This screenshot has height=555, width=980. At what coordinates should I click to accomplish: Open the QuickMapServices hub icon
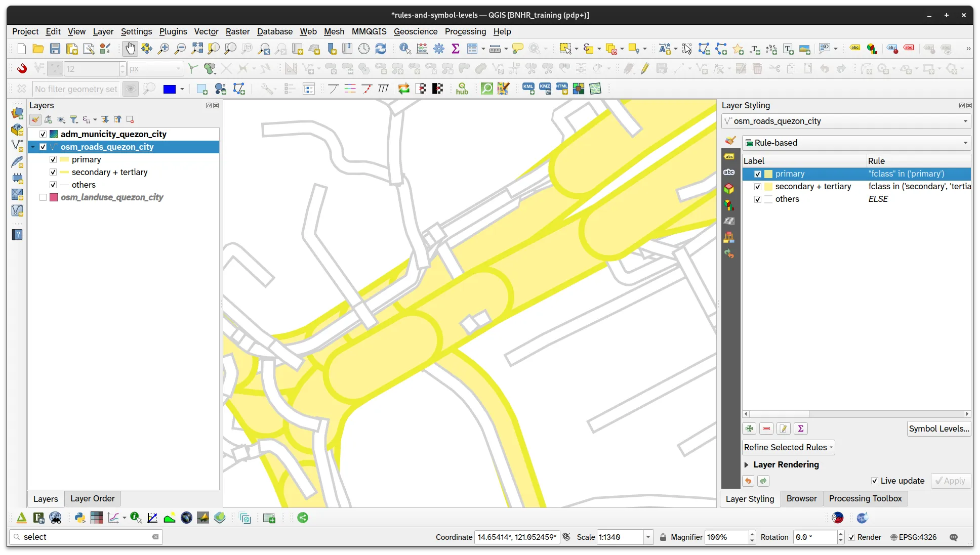coord(462,89)
